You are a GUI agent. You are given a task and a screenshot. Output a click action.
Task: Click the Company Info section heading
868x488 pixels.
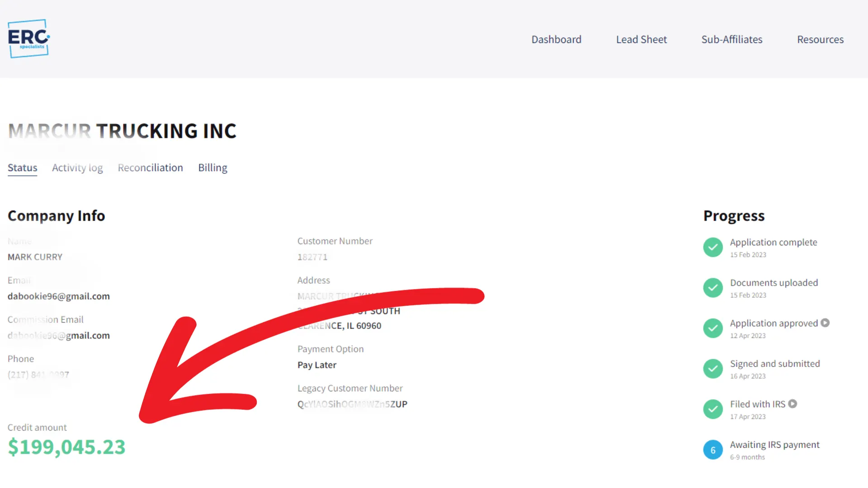(57, 216)
